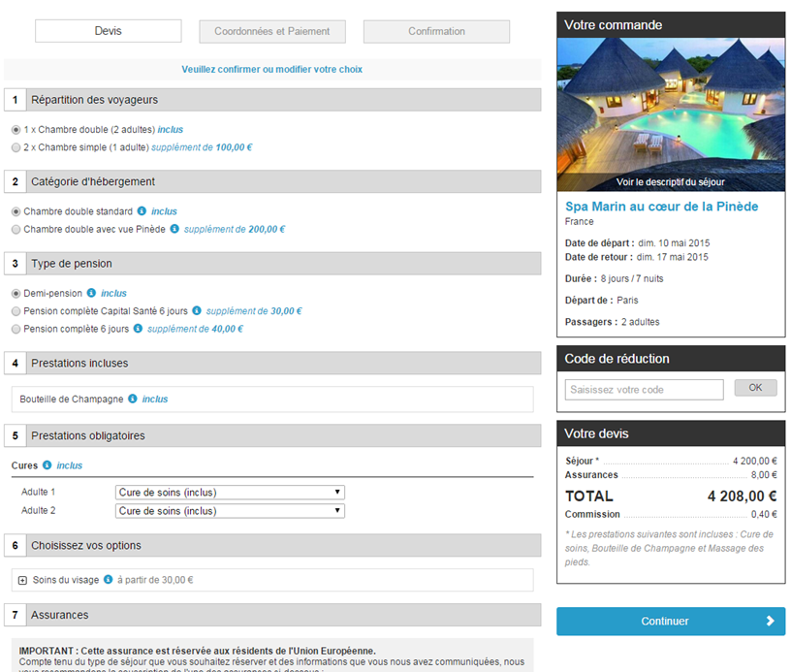The image size is (791, 672).
Task: Click info icon beside Chambre double avec vue Pinède
Action: pyautogui.click(x=174, y=229)
